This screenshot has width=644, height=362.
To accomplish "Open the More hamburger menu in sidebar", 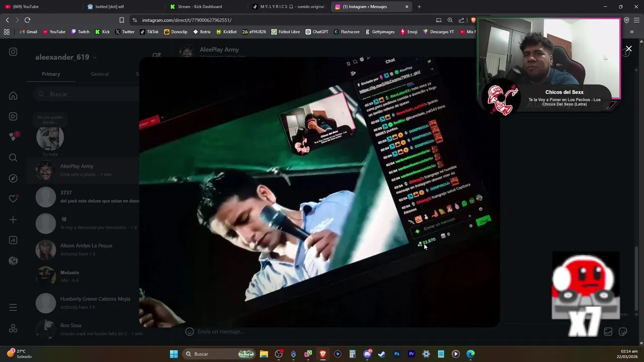I will click(13, 307).
